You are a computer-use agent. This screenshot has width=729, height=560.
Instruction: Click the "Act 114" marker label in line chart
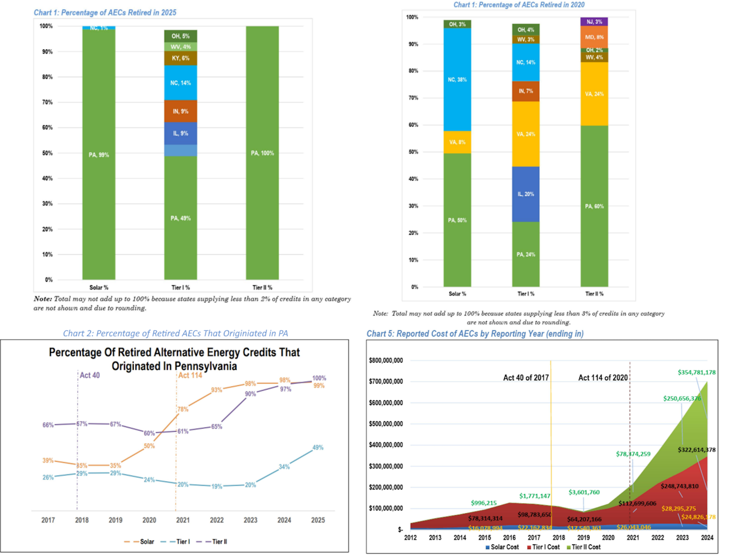[x=190, y=375]
